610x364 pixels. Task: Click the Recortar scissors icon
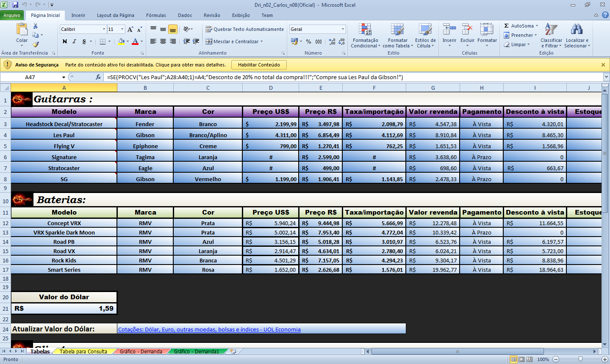pos(36,26)
